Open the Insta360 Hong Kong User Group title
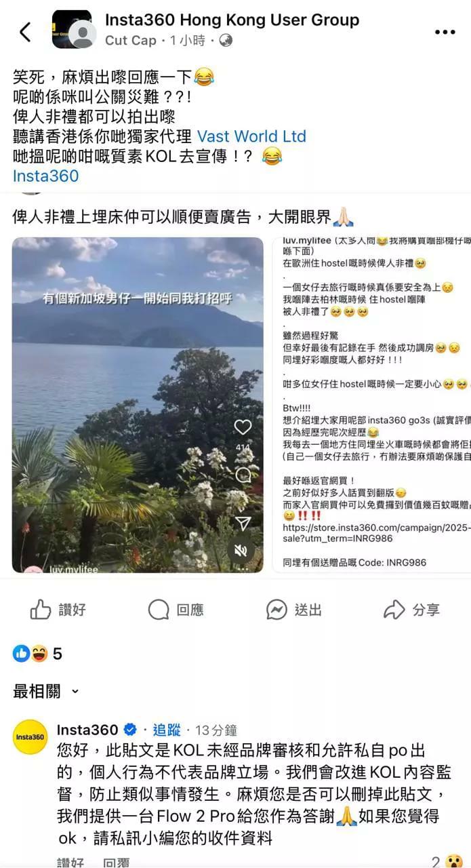The width and height of the screenshot is (471, 868). coord(232,20)
